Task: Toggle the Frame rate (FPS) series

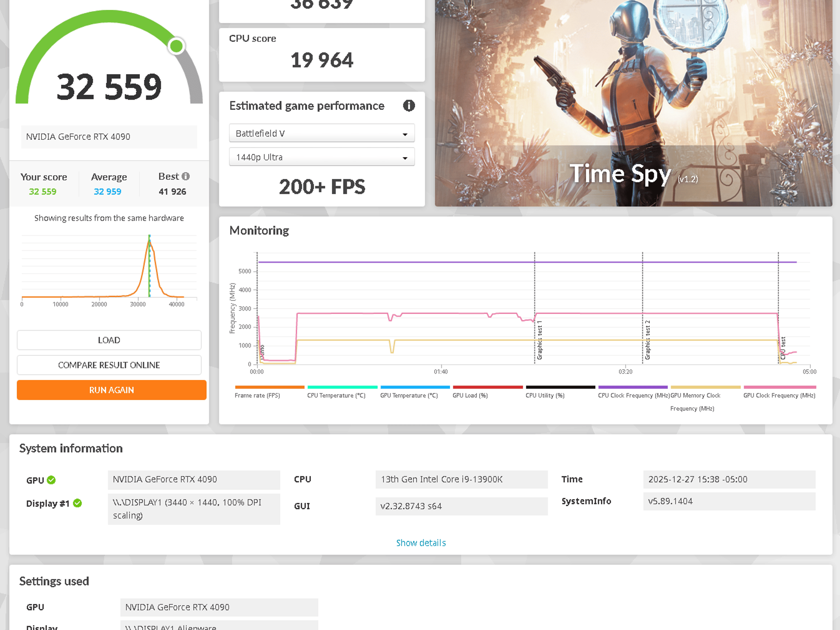Action: (269, 387)
